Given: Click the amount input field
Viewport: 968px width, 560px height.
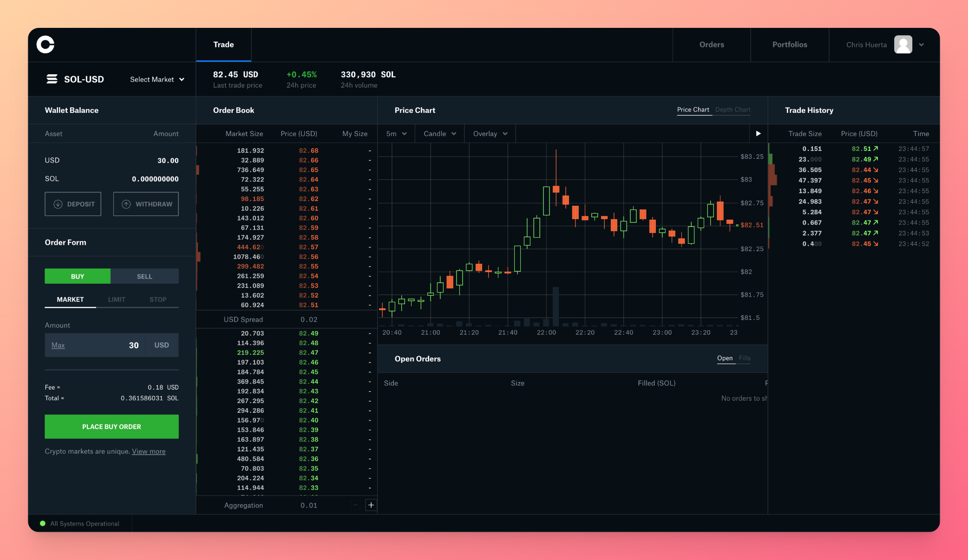Looking at the screenshot, I should [107, 345].
